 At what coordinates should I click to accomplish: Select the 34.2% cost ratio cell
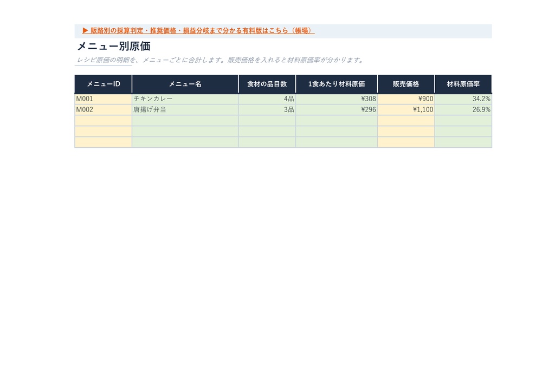click(x=463, y=99)
